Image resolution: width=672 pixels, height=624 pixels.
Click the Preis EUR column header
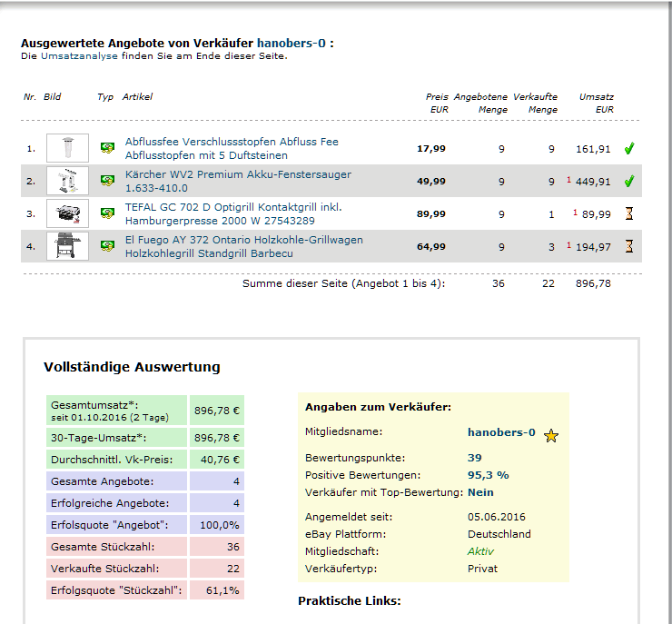coord(437,103)
